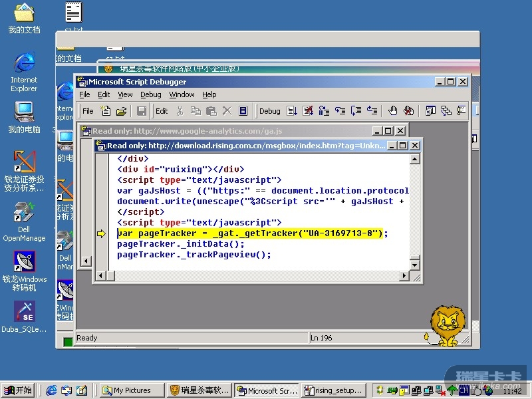Screen dimensions: 532x399
Task: Switch to My Pictures taskbar button
Action: pyautogui.click(x=132, y=390)
